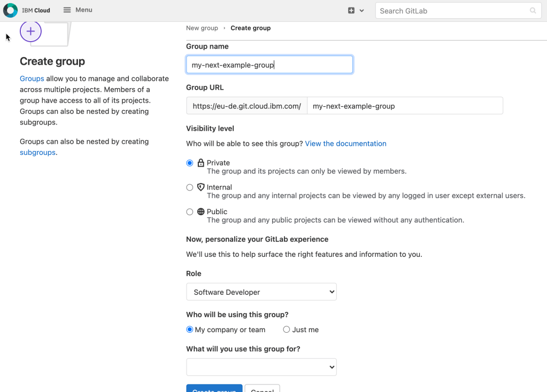Click the search magnifier icon

[533, 11]
